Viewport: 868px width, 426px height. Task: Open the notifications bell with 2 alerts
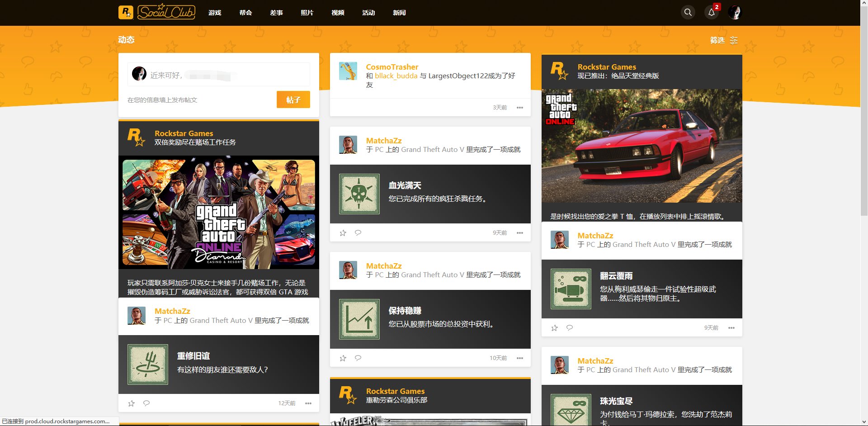[711, 13]
